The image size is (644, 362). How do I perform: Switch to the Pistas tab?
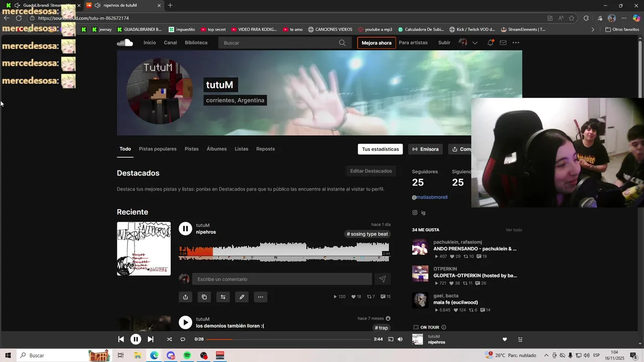pos(192,149)
